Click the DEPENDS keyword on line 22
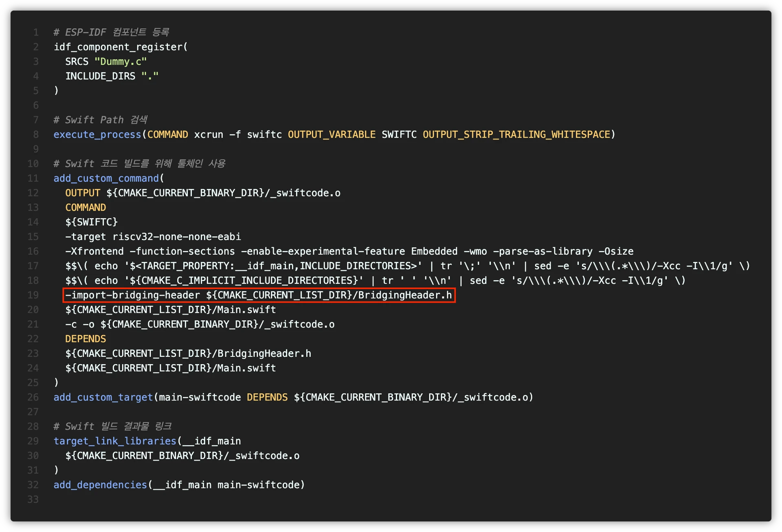The height and width of the screenshot is (532, 782). click(85, 339)
